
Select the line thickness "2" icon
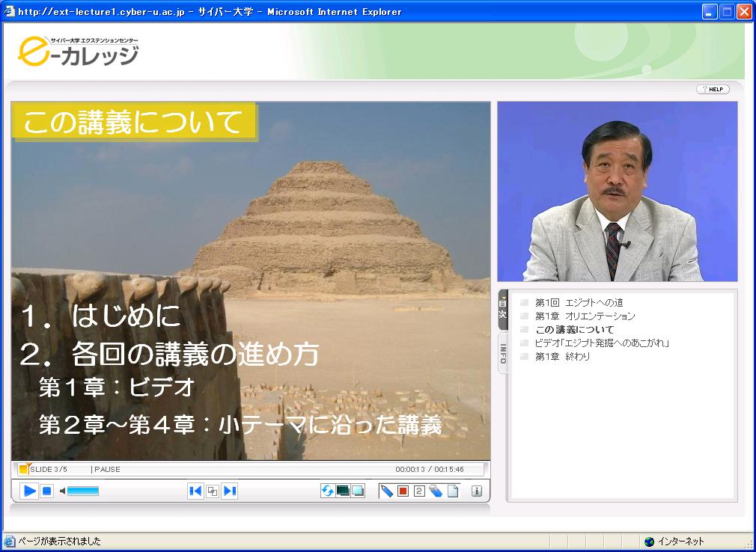(x=418, y=491)
